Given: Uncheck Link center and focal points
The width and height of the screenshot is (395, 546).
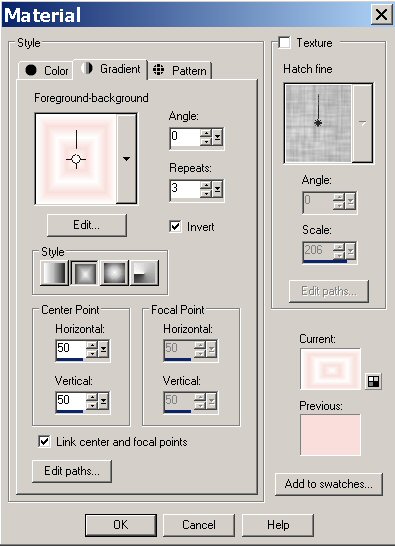Looking at the screenshot, I should pyautogui.click(x=44, y=442).
